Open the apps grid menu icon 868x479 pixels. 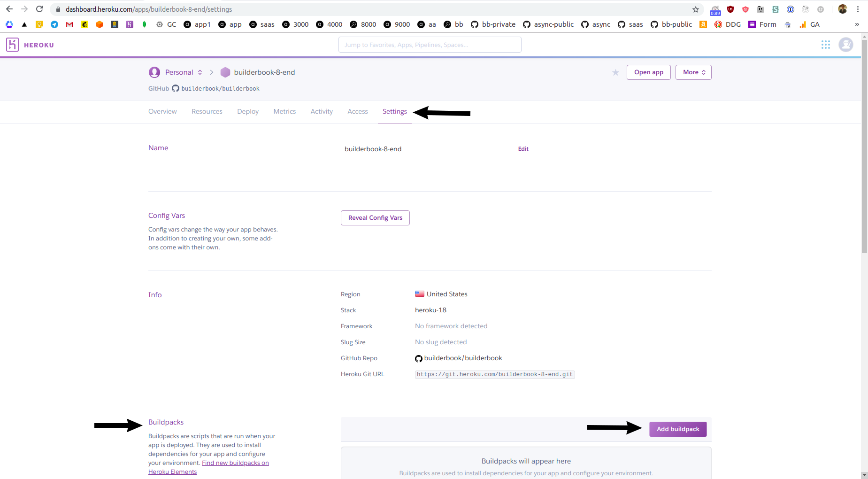[x=826, y=45]
